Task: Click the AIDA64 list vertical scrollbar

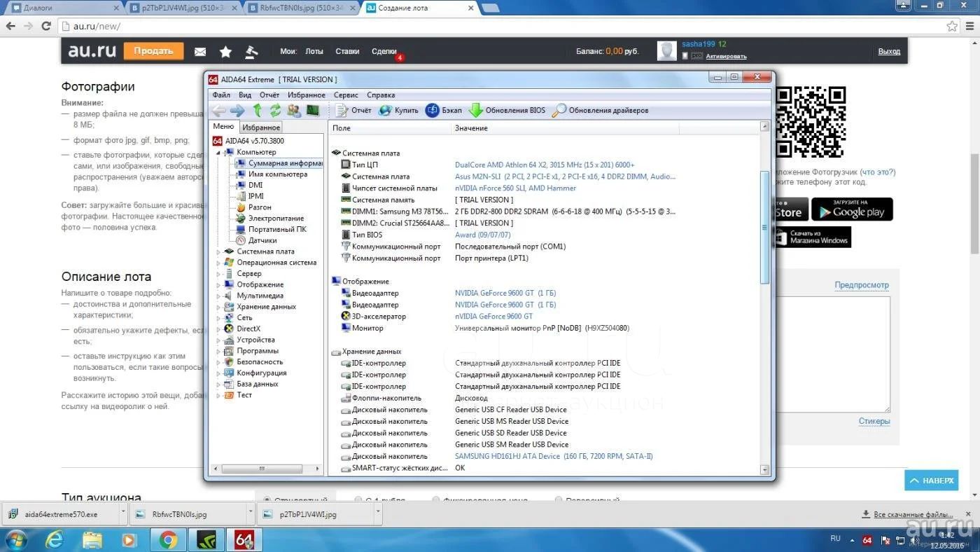Action: [764, 228]
